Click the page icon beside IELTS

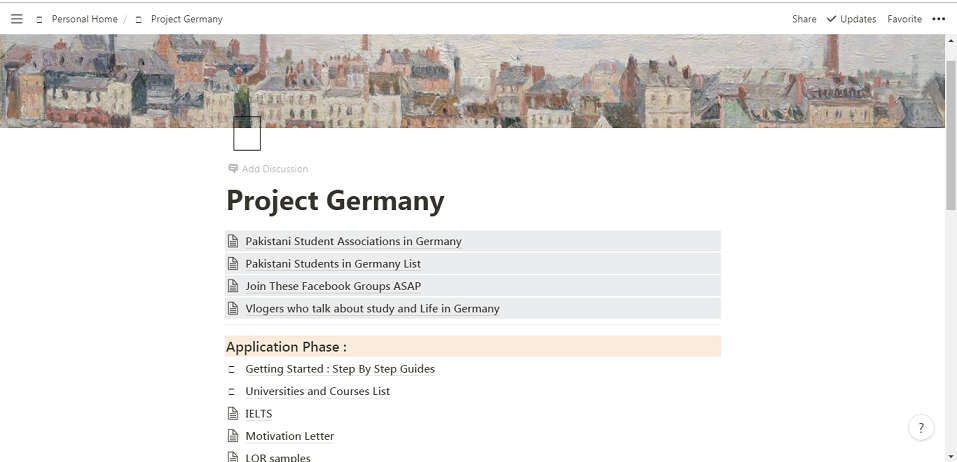pos(233,414)
